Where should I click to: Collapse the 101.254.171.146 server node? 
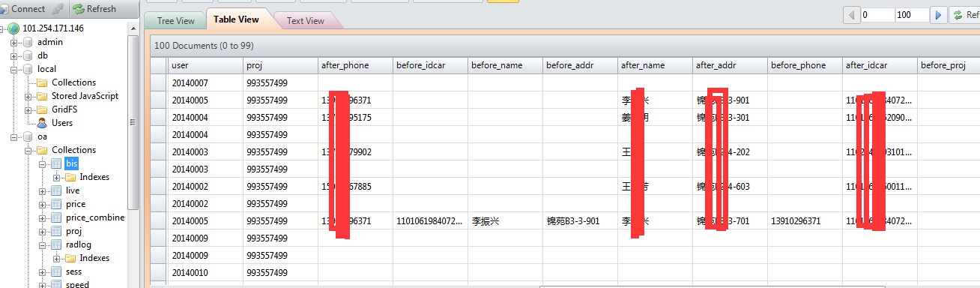(x=2, y=28)
